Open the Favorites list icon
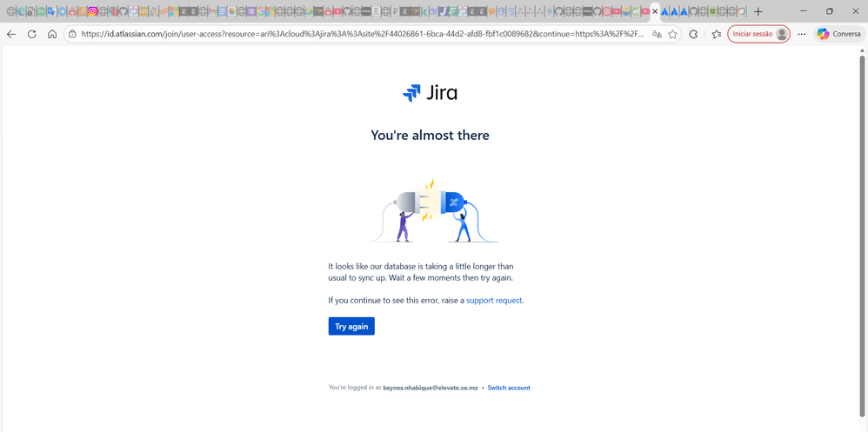Image resolution: width=868 pixels, height=432 pixels. 717,34
